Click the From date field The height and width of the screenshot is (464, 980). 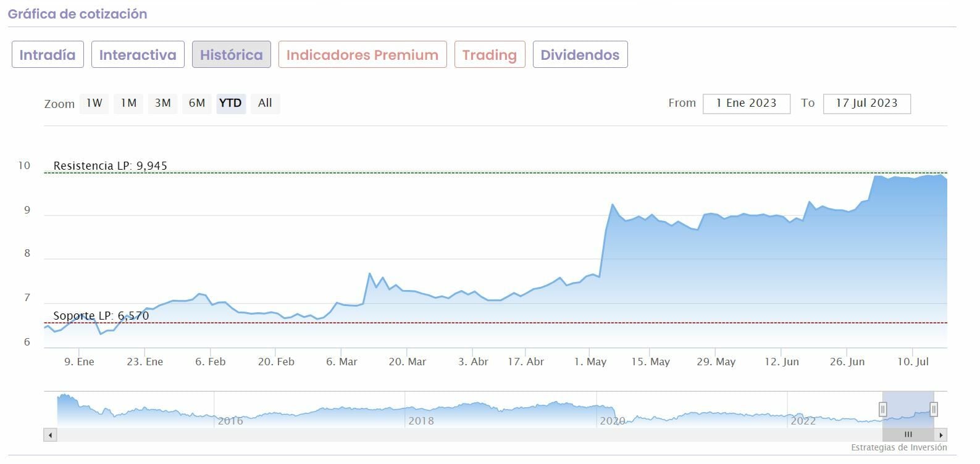click(746, 103)
